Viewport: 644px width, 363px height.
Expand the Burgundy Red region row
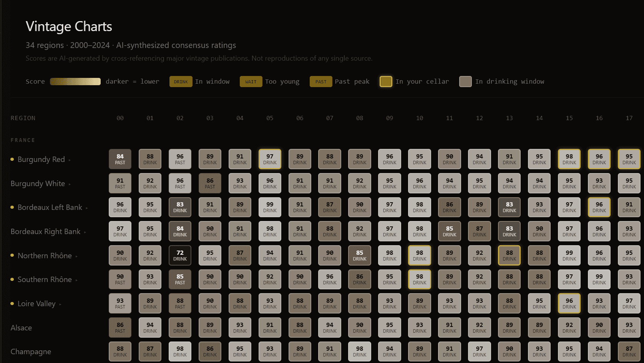70,160
